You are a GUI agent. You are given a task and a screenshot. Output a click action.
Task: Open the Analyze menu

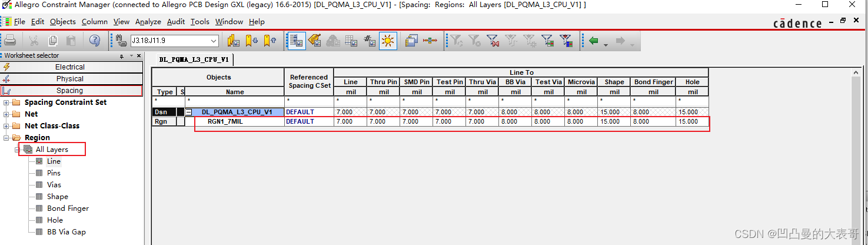[148, 22]
